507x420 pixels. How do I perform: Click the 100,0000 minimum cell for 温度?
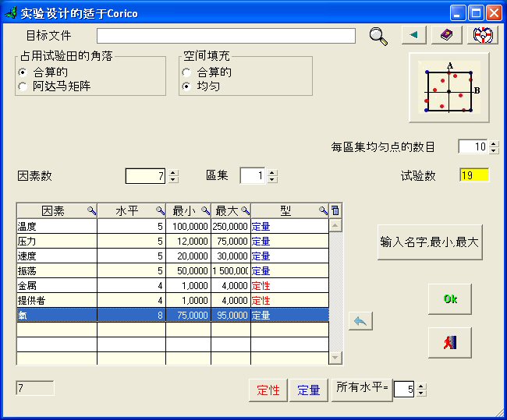click(x=189, y=226)
